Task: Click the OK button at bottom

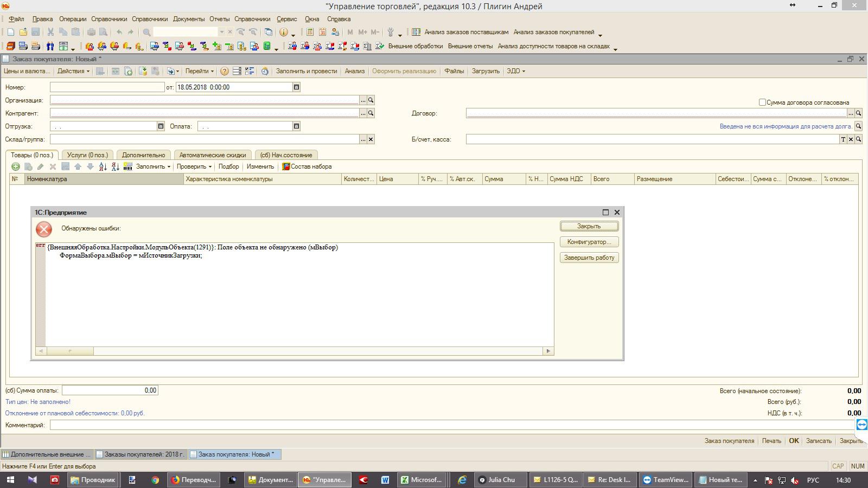Action: (x=794, y=441)
